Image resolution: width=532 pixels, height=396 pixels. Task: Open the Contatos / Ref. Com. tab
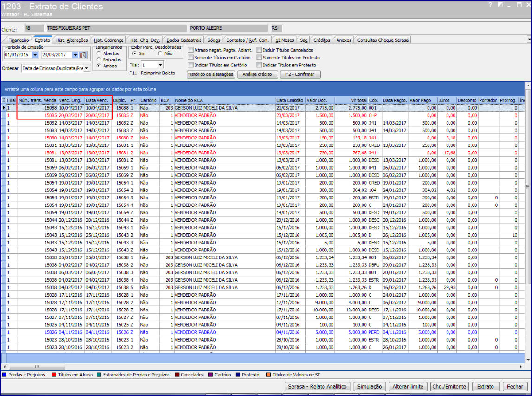pos(248,40)
